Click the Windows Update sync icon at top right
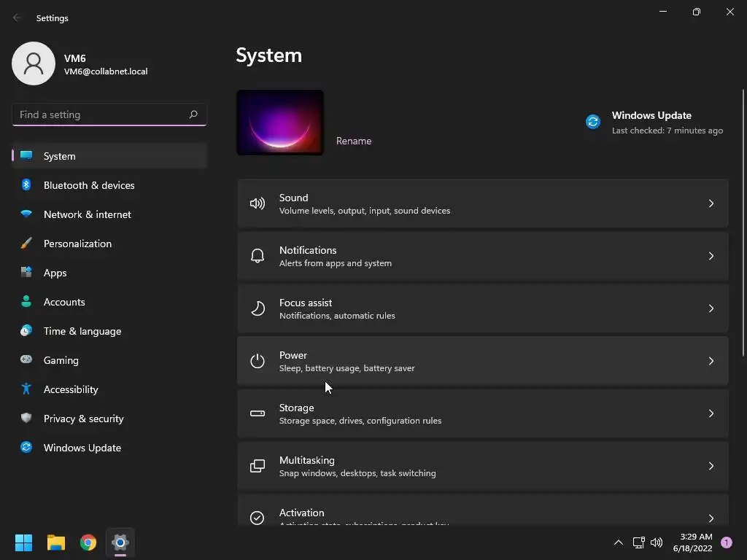Viewport: 747px width, 560px height. (x=592, y=122)
